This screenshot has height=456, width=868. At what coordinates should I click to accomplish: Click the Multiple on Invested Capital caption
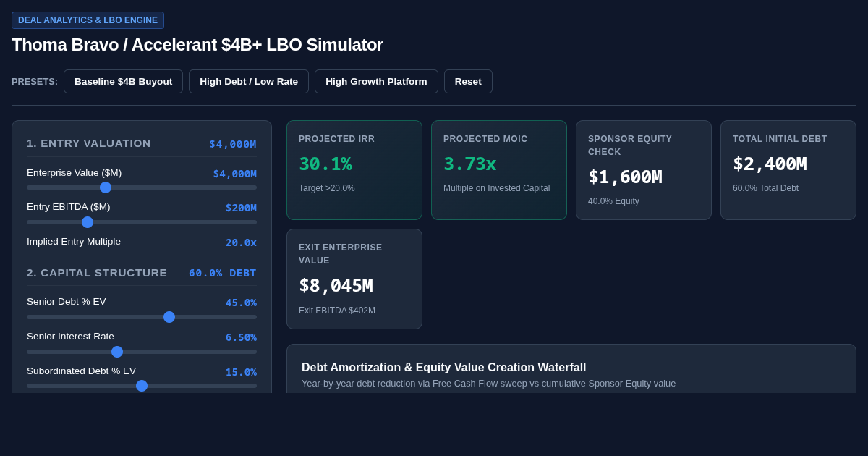click(x=496, y=188)
